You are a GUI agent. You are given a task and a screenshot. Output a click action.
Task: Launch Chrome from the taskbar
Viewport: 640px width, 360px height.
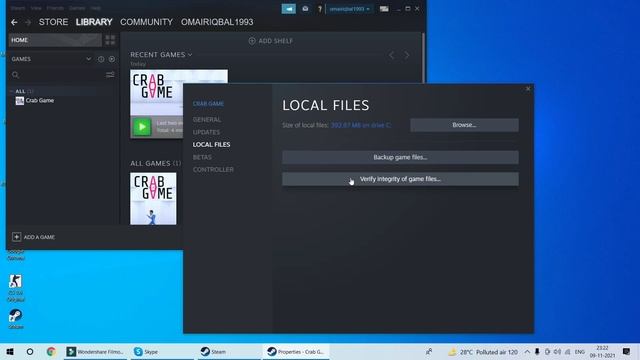point(51,351)
